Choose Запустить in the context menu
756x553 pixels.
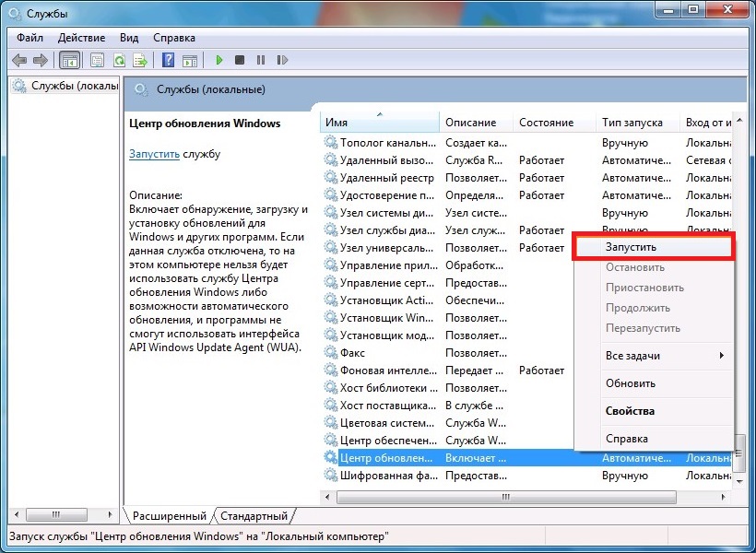pyautogui.click(x=654, y=247)
